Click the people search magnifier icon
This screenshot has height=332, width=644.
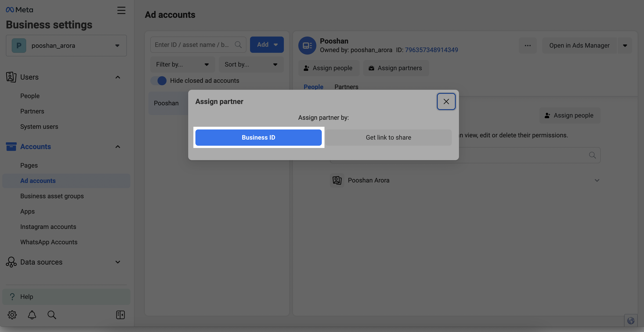pyautogui.click(x=592, y=155)
